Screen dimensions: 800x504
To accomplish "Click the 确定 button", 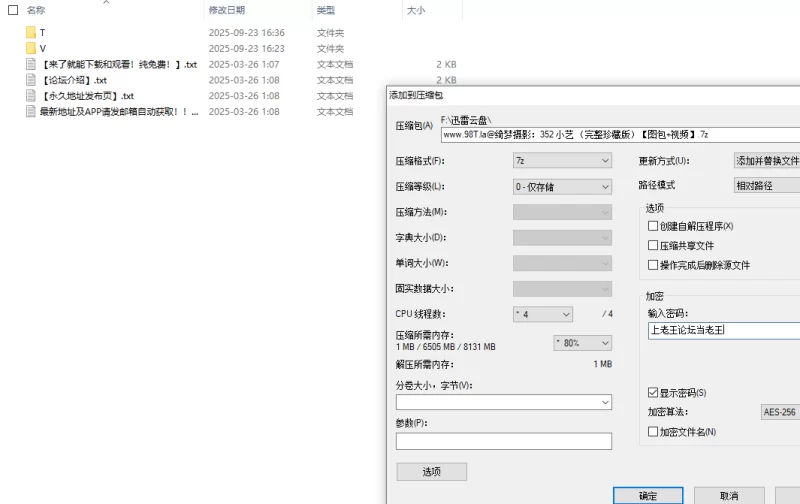I will point(648,495).
